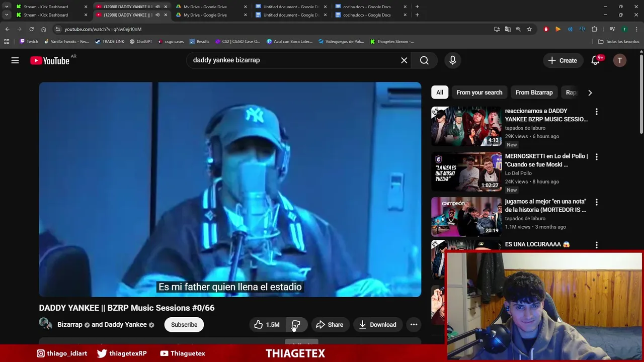Like the video showing 1.5M likes
Image resolution: width=644 pixels, height=362 pixels.
click(x=267, y=325)
